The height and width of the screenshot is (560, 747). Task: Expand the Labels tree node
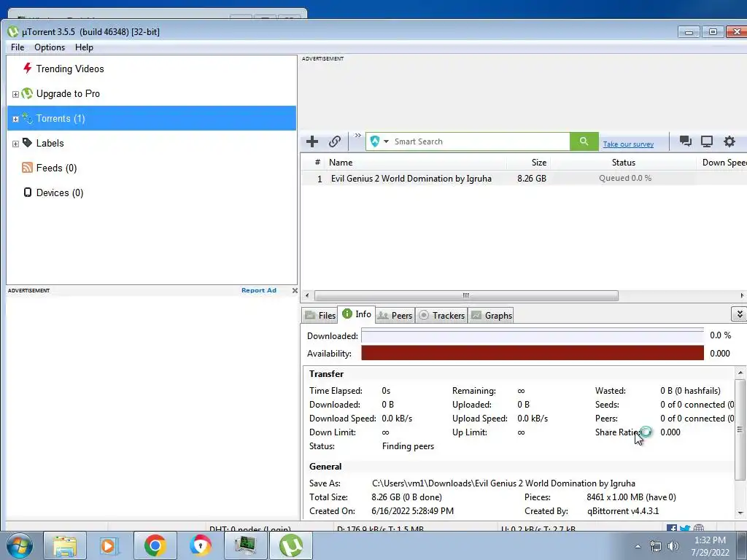(x=15, y=144)
